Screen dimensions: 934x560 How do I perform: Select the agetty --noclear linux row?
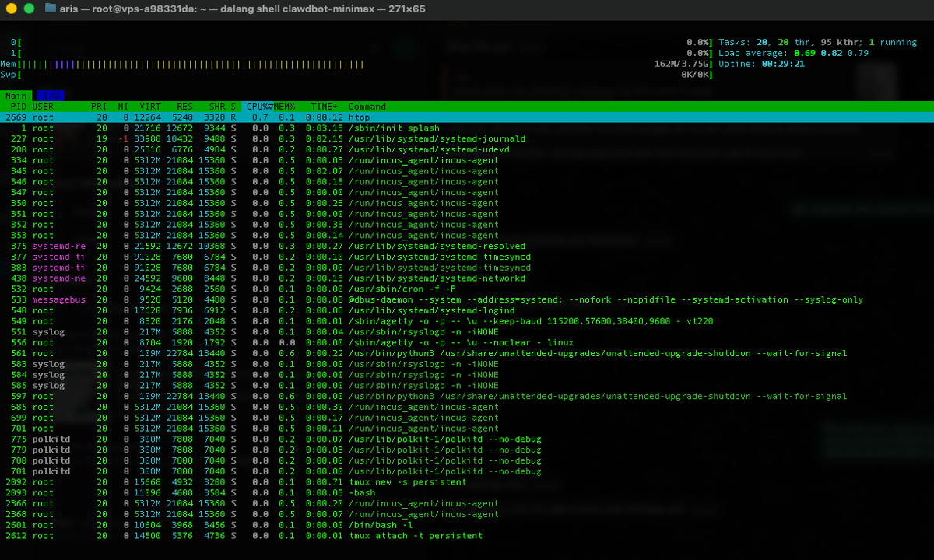(467, 342)
